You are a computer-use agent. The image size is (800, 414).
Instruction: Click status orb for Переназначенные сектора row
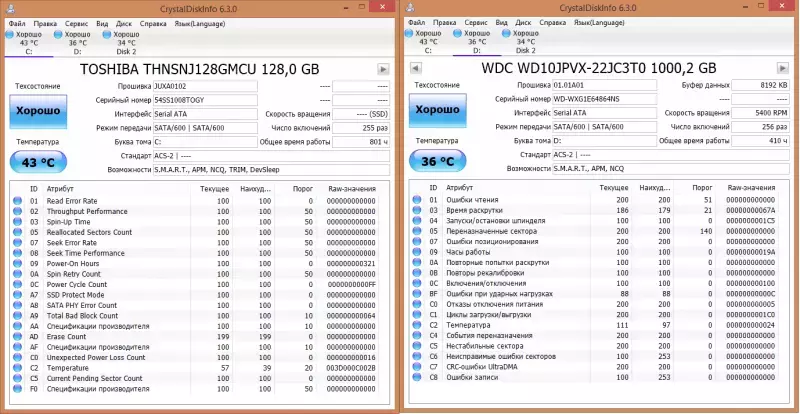click(x=417, y=231)
